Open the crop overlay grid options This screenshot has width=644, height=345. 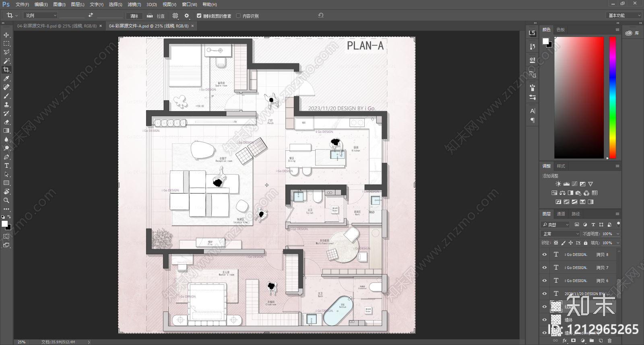pyautogui.click(x=175, y=16)
